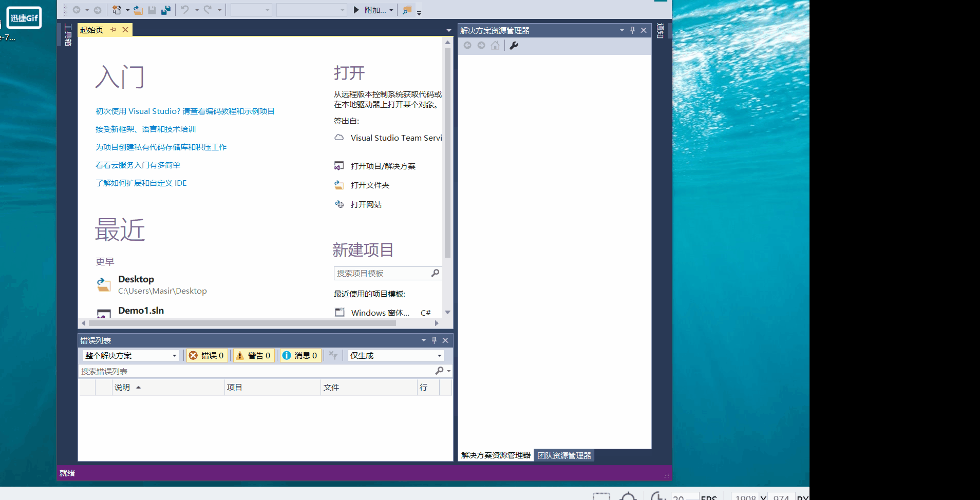980x500 pixels.
Task: Open the solution configurations combo box
Action: coord(251,10)
